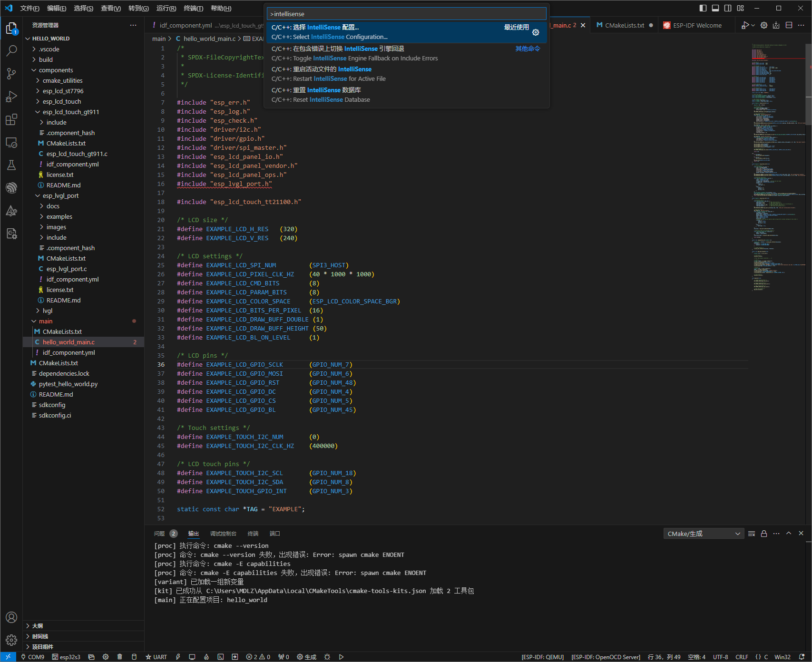Click gear icon on Select IntelliSense command
812x662 pixels.
[x=536, y=32]
